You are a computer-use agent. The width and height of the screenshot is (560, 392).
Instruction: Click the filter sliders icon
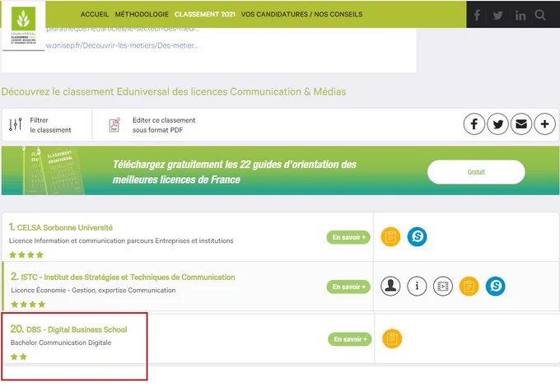[x=16, y=124]
